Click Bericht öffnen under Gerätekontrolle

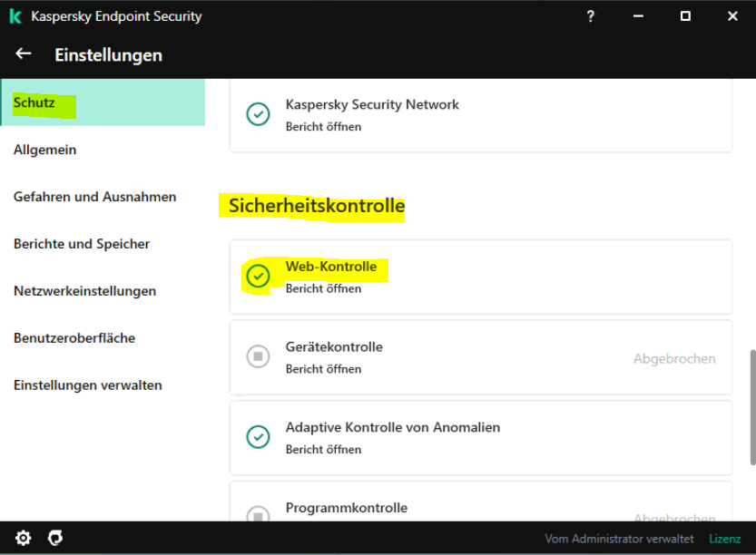click(x=323, y=369)
